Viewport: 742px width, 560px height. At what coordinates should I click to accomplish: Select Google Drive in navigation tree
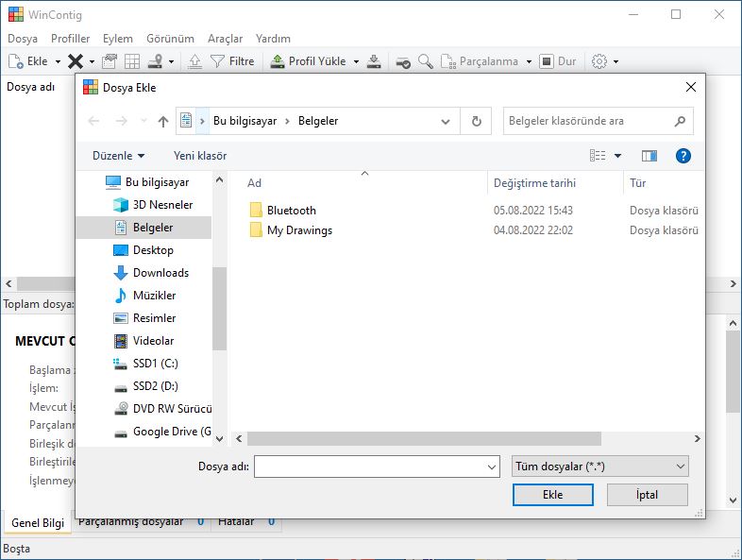point(162,432)
